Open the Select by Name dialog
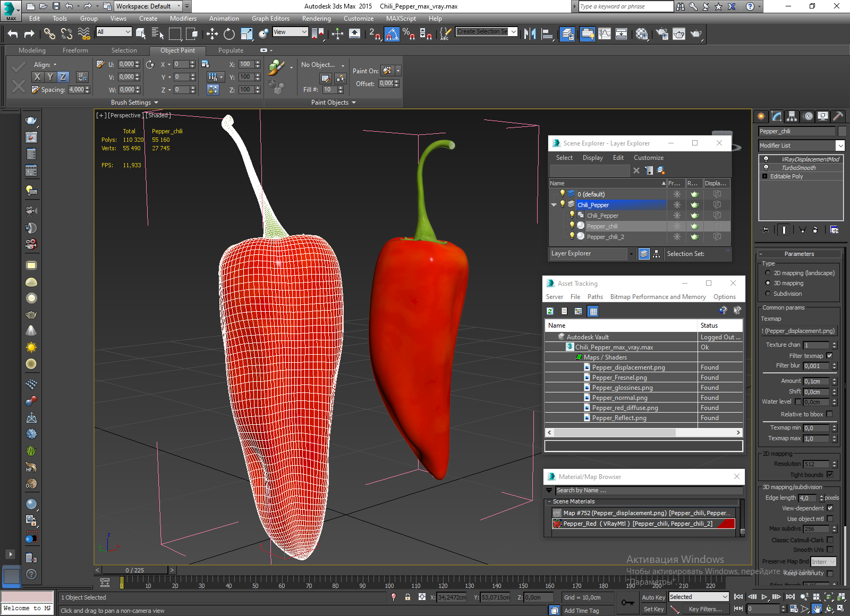850x616 pixels. pos(157,34)
